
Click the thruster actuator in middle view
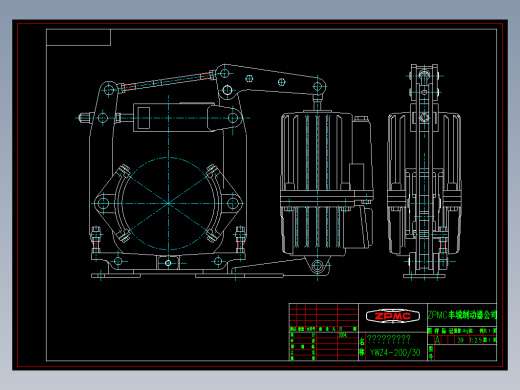point(326,185)
